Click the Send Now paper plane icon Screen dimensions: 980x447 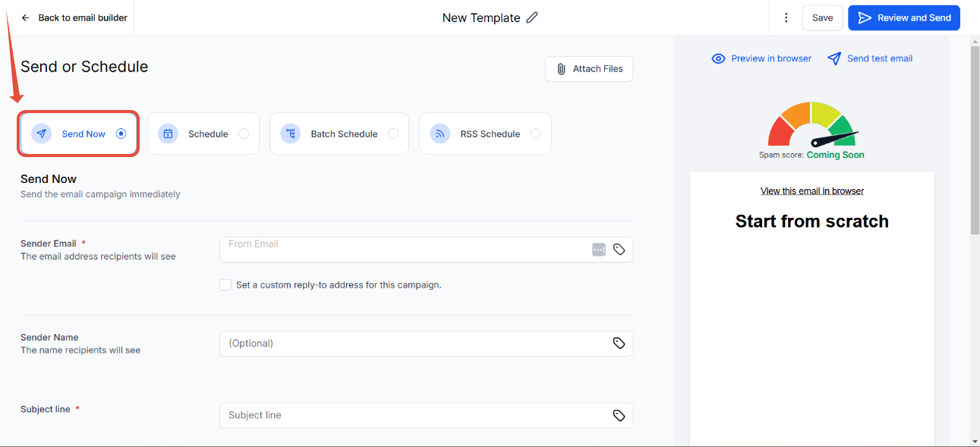42,134
